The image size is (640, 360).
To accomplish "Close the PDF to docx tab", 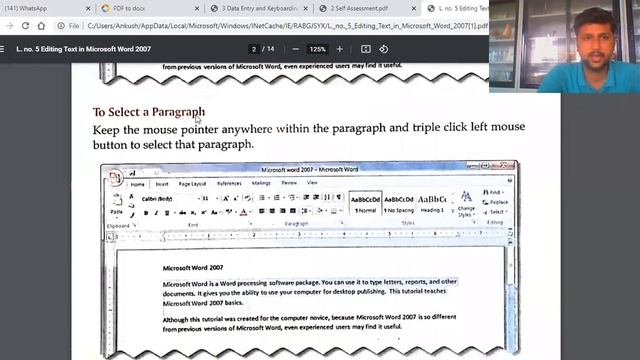I will coord(197,8).
